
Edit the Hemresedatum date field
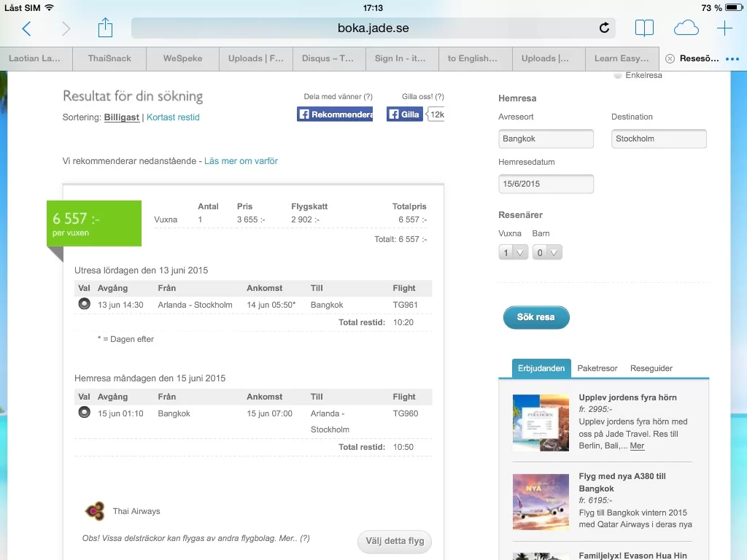click(x=546, y=184)
